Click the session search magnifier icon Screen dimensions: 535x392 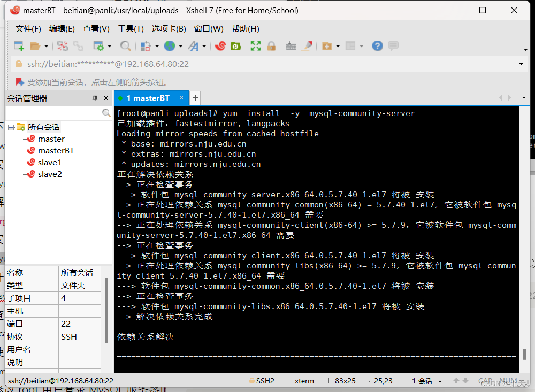[x=106, y=113]
